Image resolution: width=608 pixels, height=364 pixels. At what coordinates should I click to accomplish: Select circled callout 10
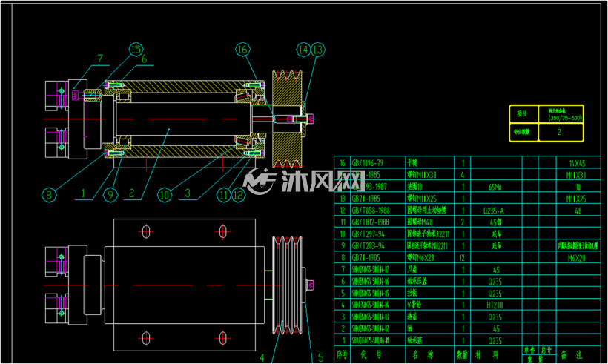tap(165, 195)
